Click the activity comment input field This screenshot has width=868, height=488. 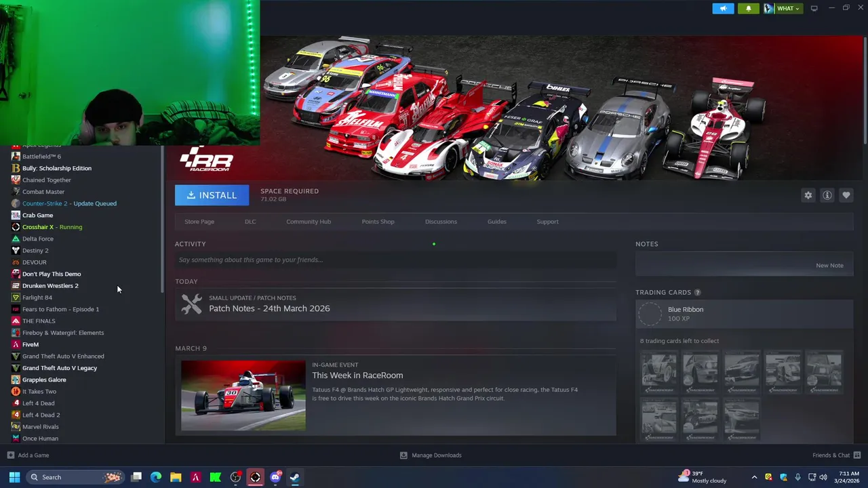pos(395,260)
